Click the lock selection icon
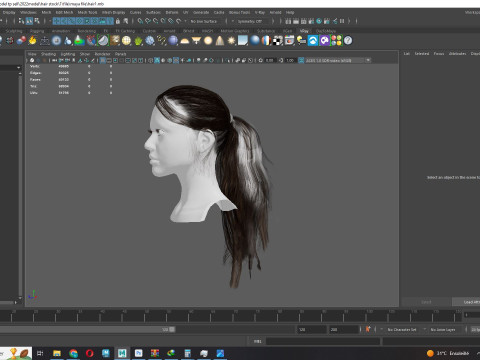This screenshot has height=360, width=480. point(118,21)
